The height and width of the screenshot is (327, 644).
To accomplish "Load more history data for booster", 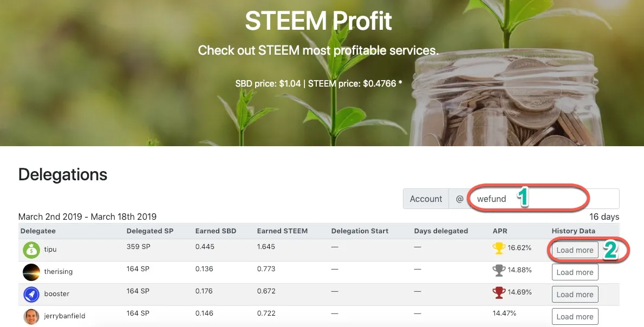I will coord(575,294).
